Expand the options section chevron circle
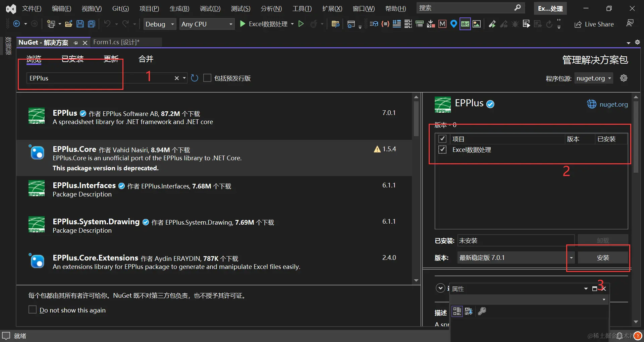Viewport: 644px width, 342px height. tap(440, 288)
